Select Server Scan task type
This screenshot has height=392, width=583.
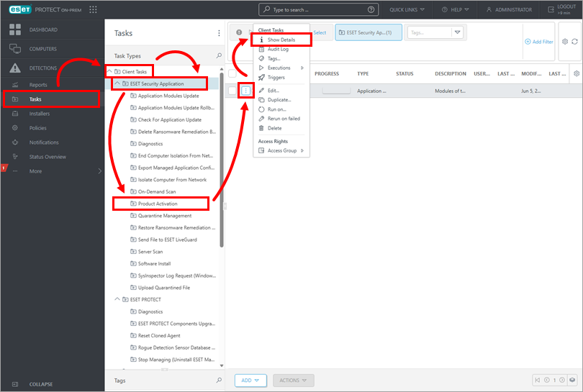click(150, 252)
